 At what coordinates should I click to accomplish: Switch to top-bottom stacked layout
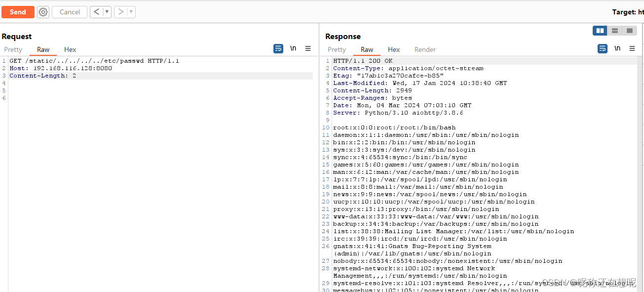615,31
